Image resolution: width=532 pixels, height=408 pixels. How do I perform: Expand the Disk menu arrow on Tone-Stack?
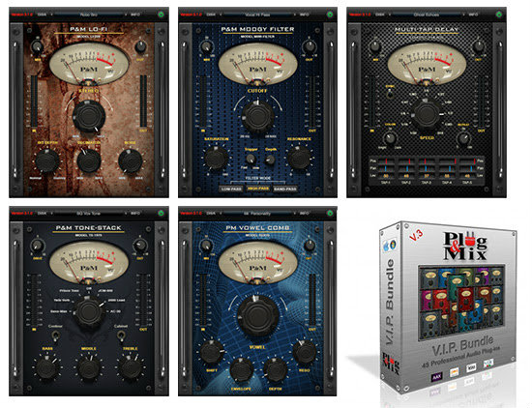point(51,214)
